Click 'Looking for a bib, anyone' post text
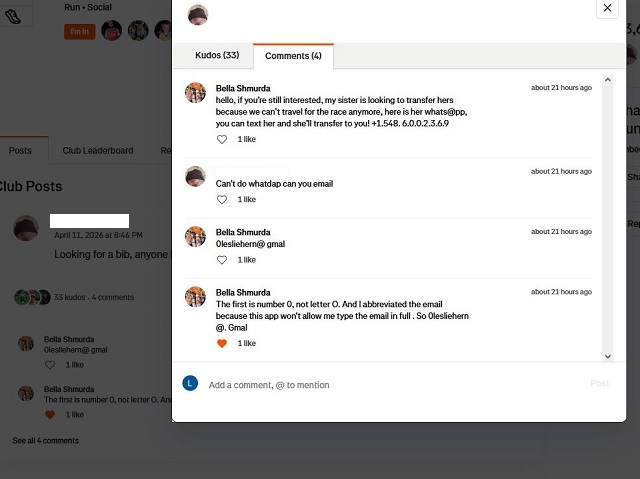 pos(111,255)
